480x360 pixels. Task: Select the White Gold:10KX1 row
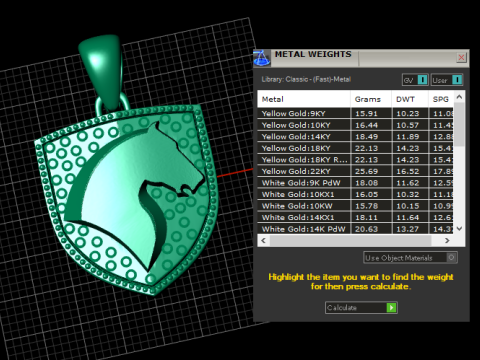coord(356,194)
